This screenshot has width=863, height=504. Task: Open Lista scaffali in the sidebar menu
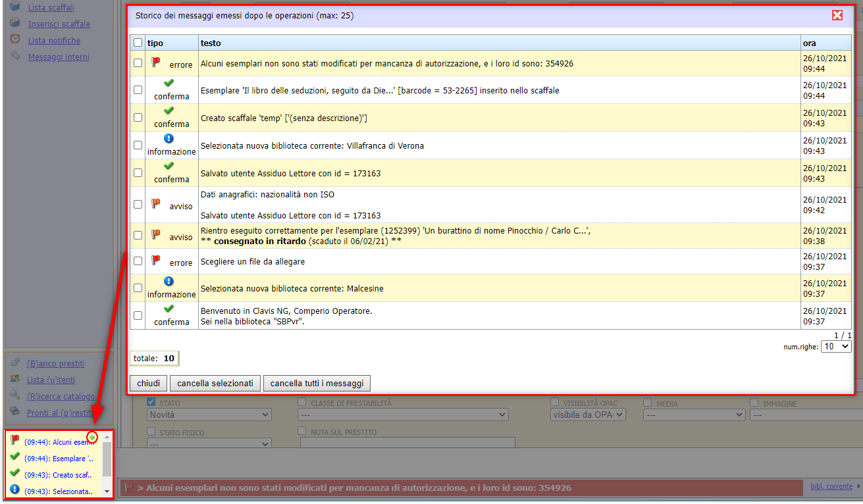[51, 8]
